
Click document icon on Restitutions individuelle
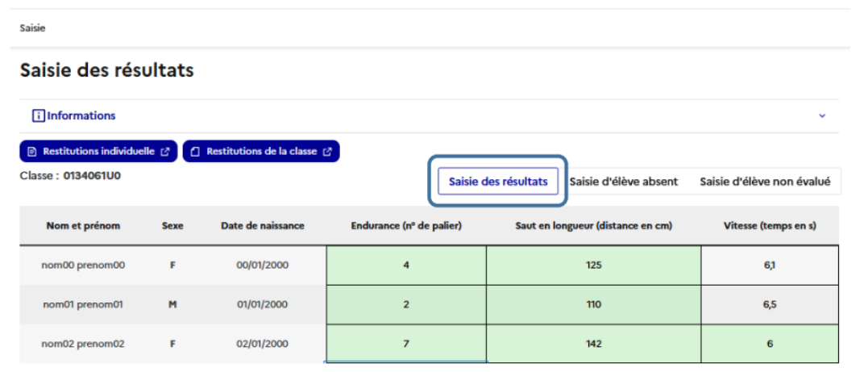31,152
